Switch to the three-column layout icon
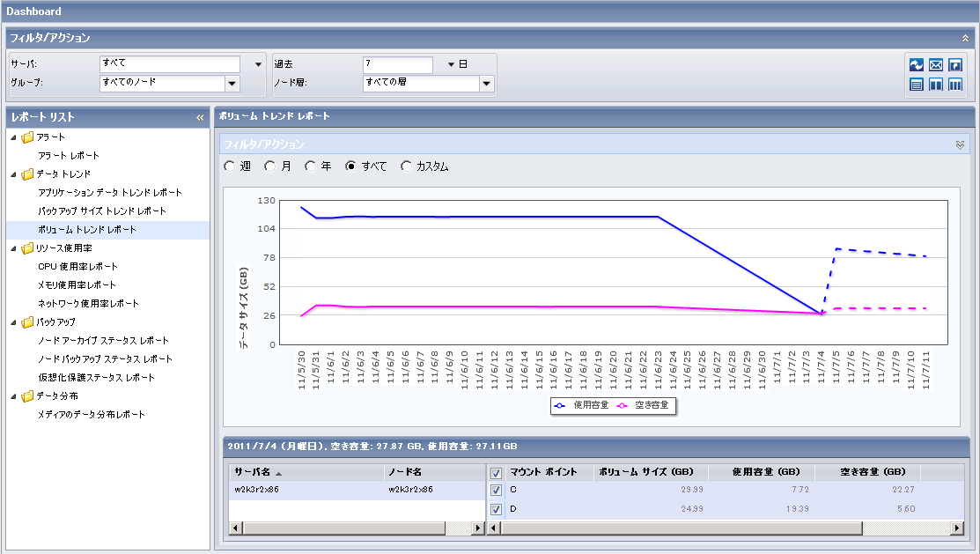The width and height of the screenshot is (980, 554). point(955,85)
